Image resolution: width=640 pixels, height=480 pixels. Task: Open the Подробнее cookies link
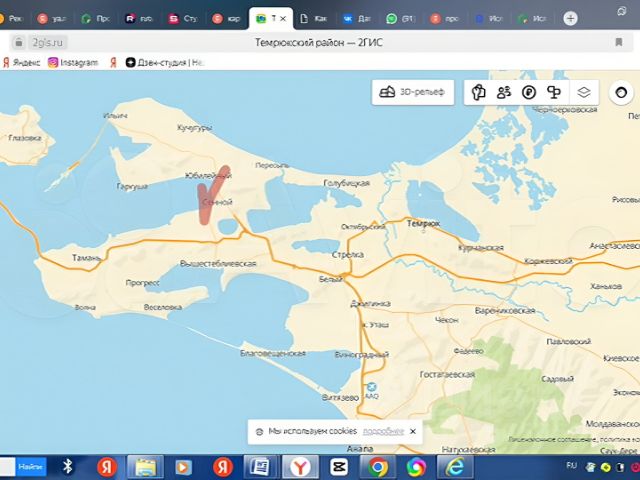tap(383, 431)
